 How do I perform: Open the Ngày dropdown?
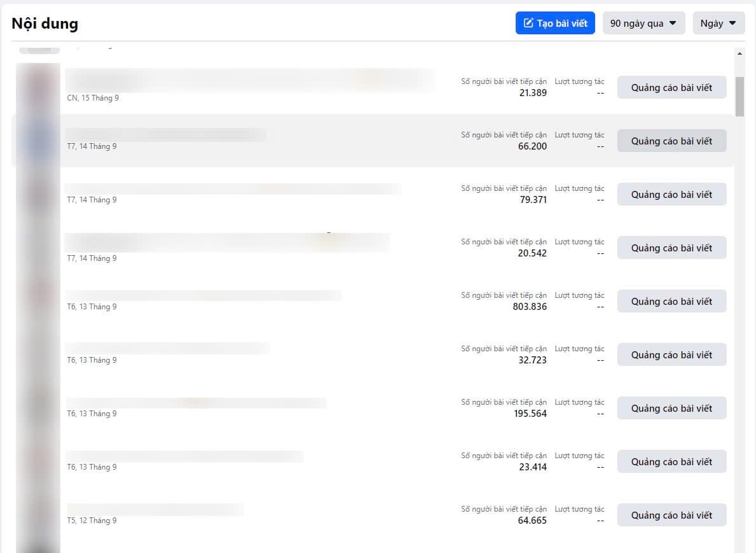[718, 23]
